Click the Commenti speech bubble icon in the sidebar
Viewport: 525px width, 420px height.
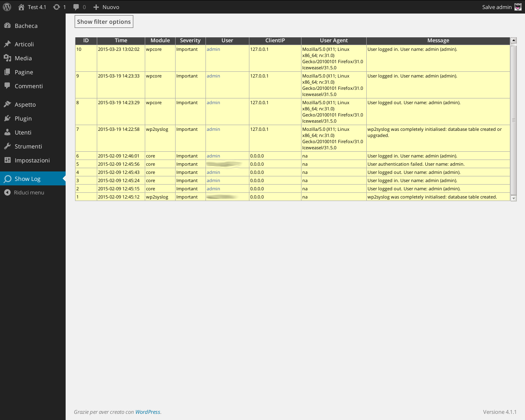(7, 86)
